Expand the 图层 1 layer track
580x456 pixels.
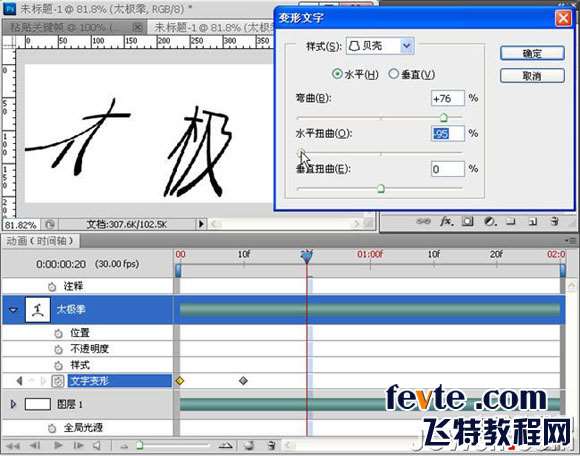pyautogui.click(x=13, y=404)
